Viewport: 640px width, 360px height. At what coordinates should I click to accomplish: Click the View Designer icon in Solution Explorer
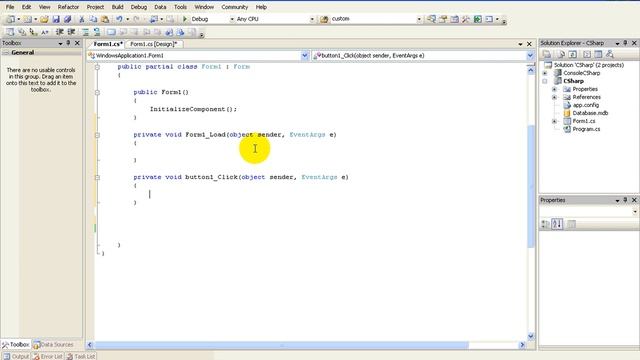598,54
